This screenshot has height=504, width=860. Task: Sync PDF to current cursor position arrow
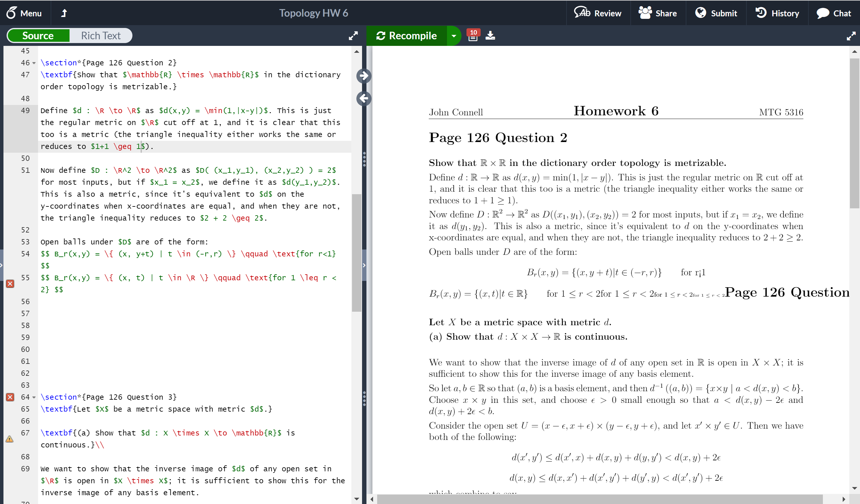pyautogui.click(x=364, y=76)
